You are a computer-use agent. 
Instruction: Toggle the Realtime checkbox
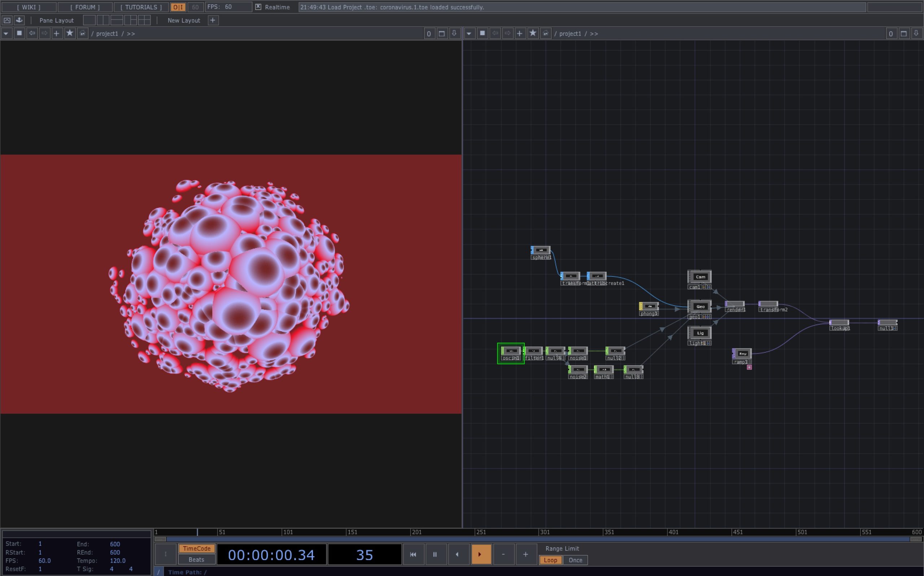pyautogui.click(x=258, y=7)
